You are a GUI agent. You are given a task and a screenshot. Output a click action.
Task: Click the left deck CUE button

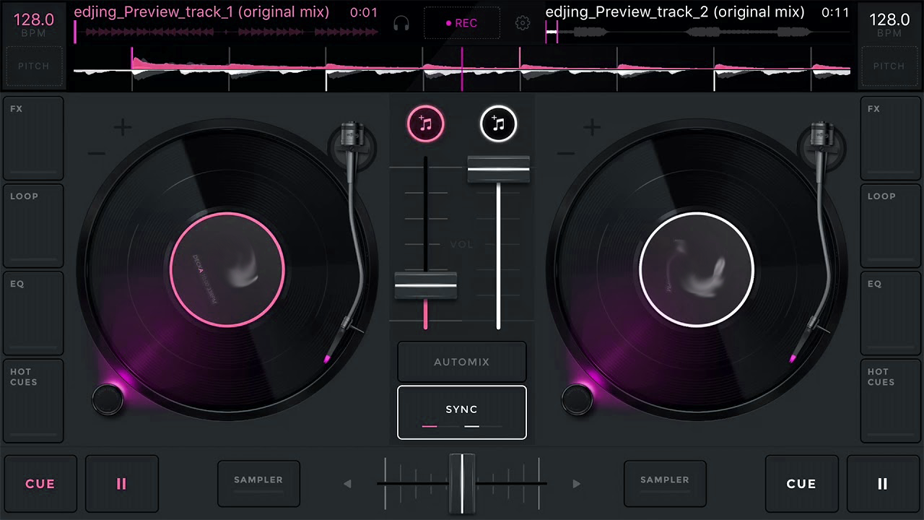(40, 483)
